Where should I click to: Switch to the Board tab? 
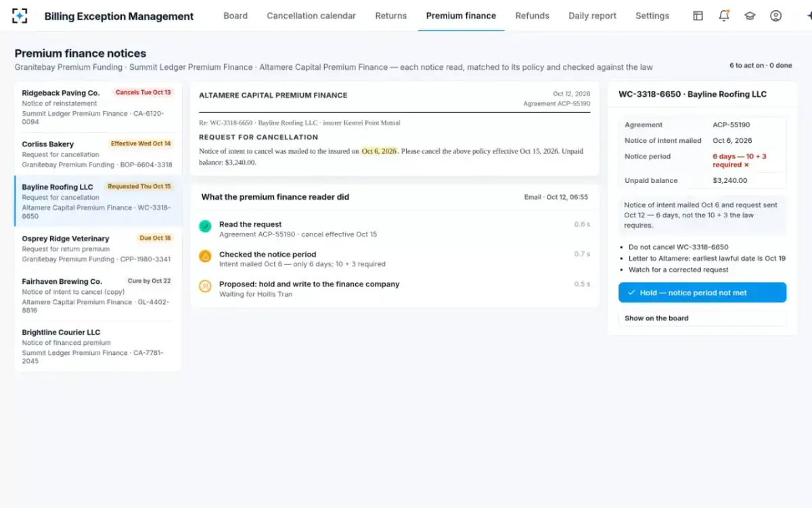pyautogui.click(x=235, y=16)
